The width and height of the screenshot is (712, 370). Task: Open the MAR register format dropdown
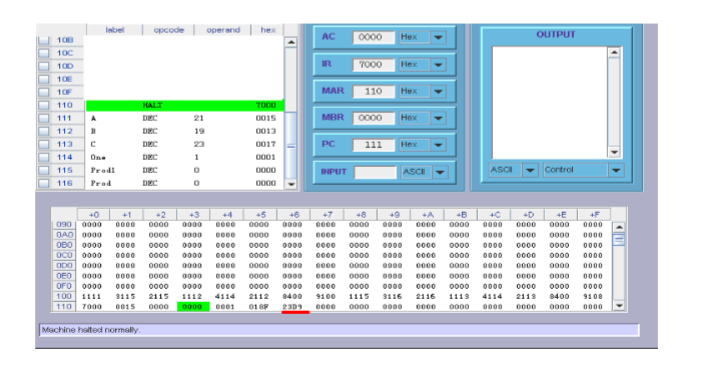click(438, 91)
